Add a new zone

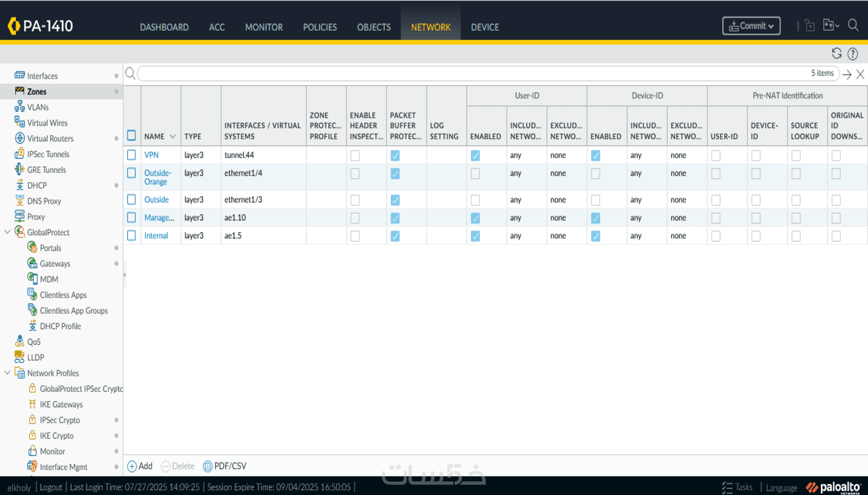pos(140,466)
